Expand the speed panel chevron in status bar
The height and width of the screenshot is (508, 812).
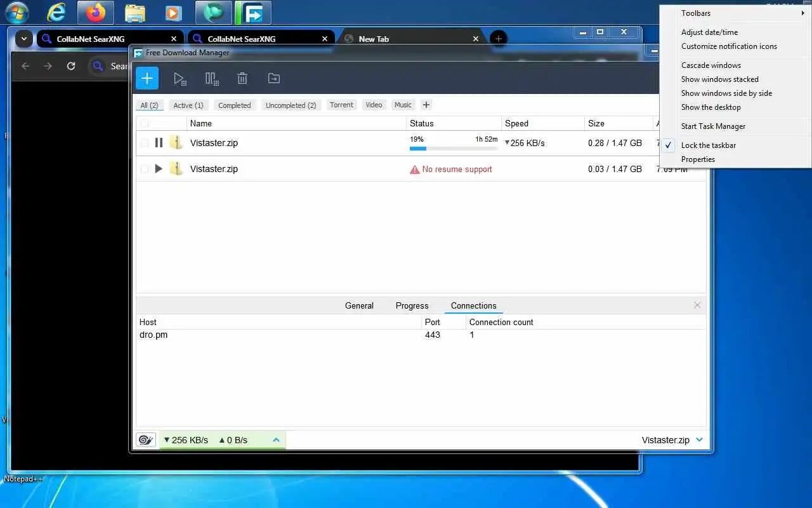(x=276, y=439)
